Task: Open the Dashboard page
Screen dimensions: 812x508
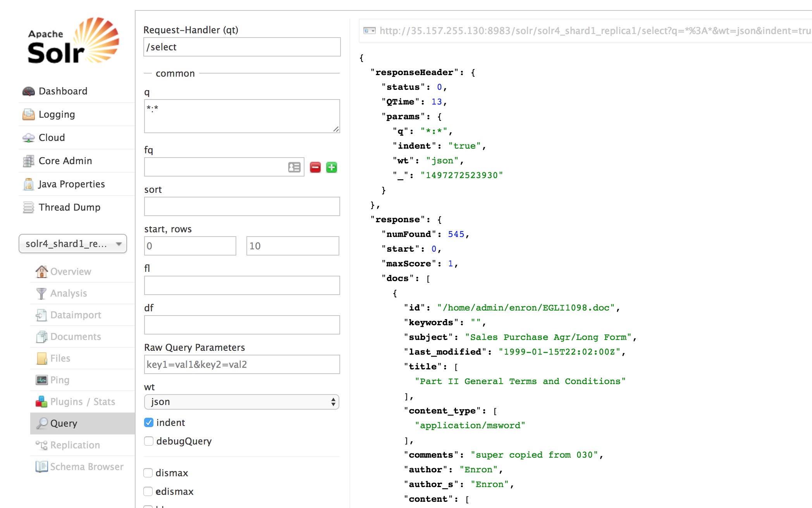Action: click(63, 91)
